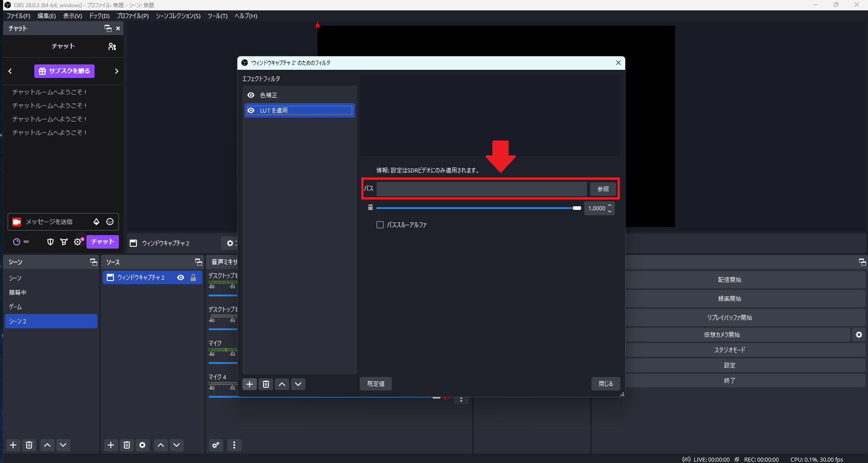This screenshot has height=463, width=868.
Task: Open audio mixer three-dot menu
Action: (x=234, y=445)
